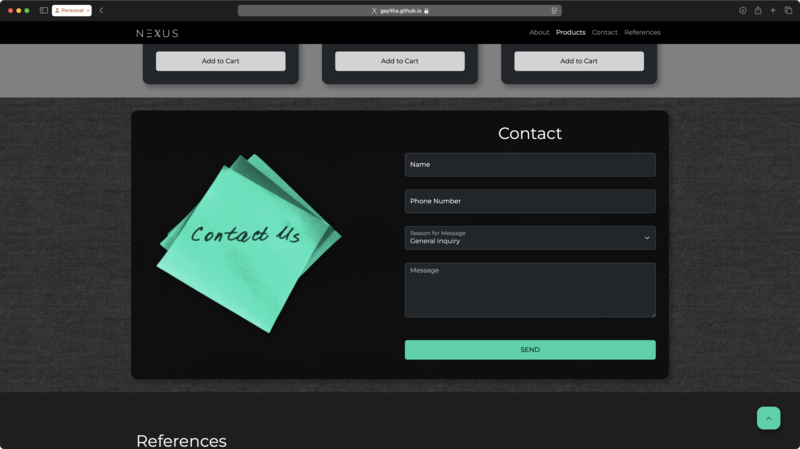Click the back navigation arrow
Viewport: 800px width, 449px height.
pos(101,10)
